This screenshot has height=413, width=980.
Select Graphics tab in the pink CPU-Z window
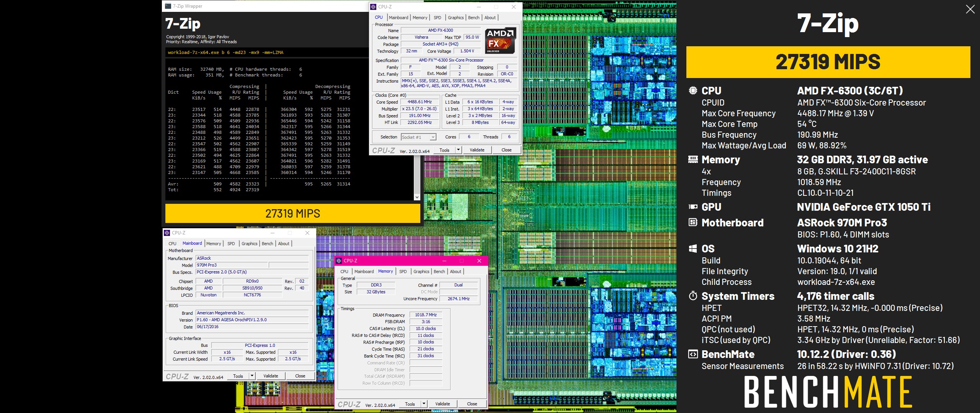pyautogui.click(x=421, y=272)
